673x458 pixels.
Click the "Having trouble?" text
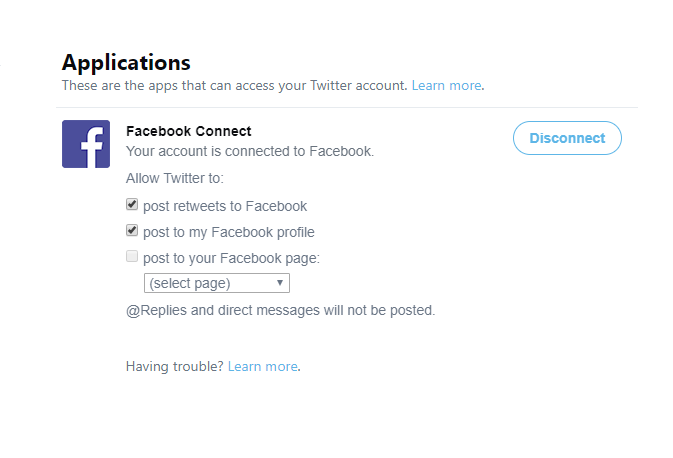[x=175, y=366]
